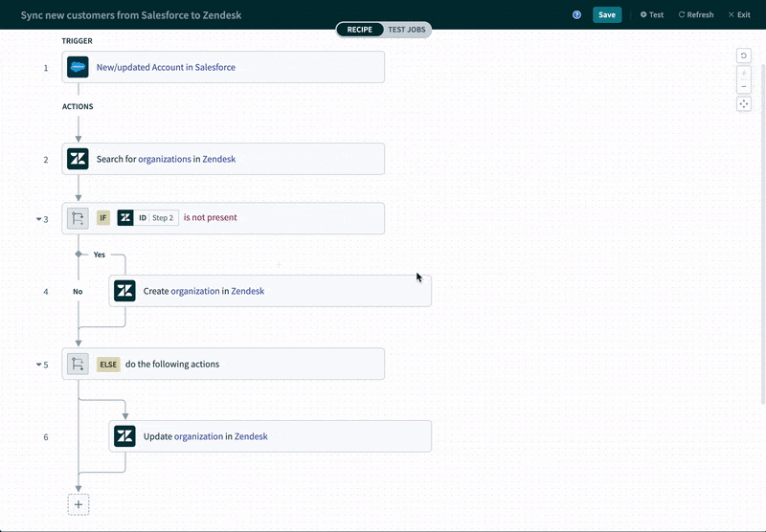766x532 pixels.
Task: Click the canvas vertical scrollbar
Action: pyautogui.click(x=763, y=234)
